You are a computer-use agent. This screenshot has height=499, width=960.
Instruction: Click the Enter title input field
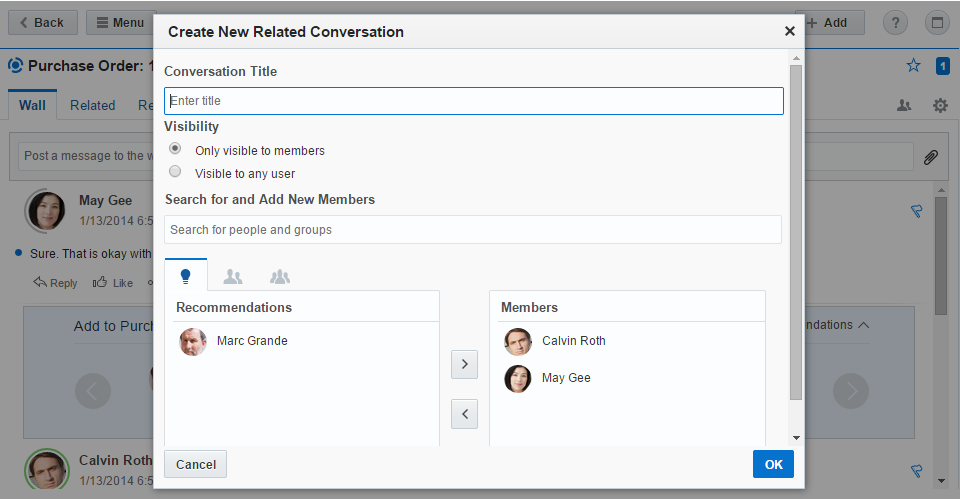pyautogui.click(x=473, y=101)
